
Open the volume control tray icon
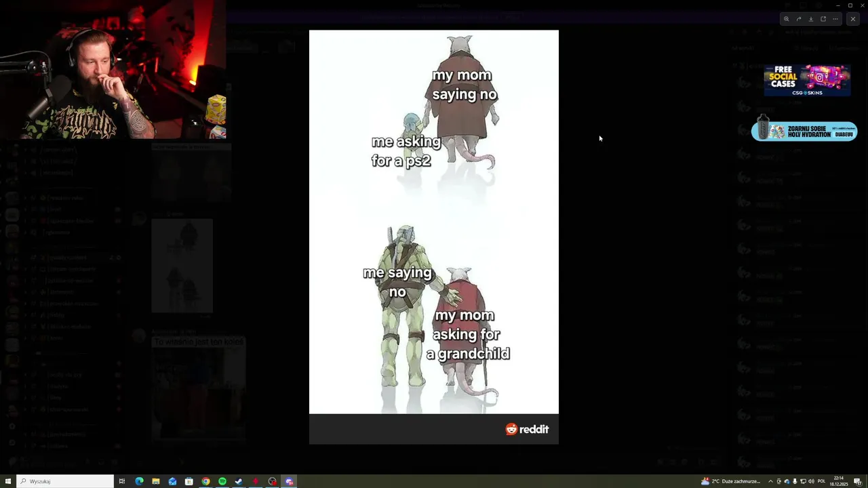pyautogui.click(x=811, y=481)
